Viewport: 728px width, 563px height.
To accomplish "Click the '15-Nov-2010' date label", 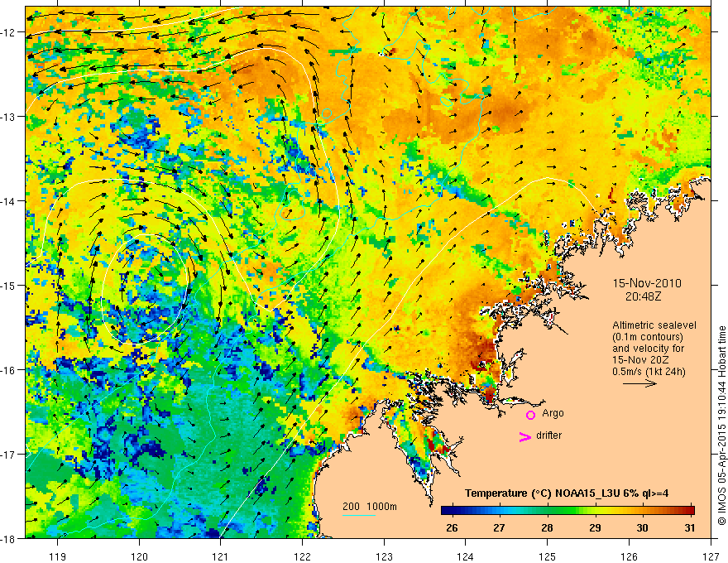I will tap(647, 283).
